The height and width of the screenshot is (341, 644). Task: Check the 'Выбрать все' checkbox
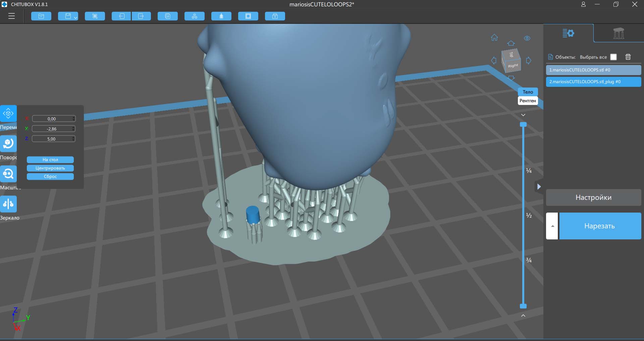click(613, 57)
